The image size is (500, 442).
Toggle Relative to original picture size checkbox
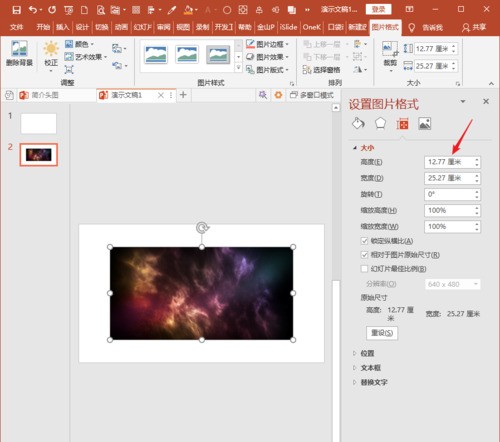pyautogui.click(x=364, y=255)
